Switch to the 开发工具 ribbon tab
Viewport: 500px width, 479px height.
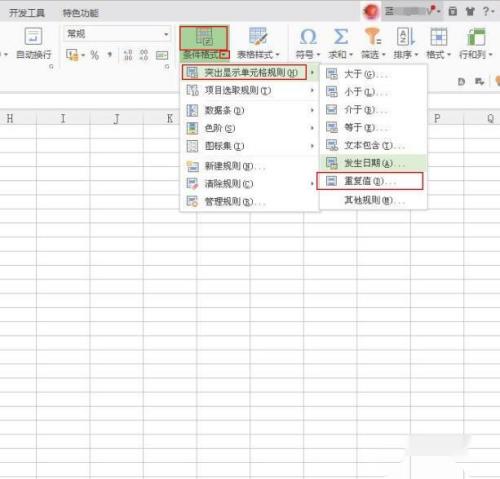point(27,13)
